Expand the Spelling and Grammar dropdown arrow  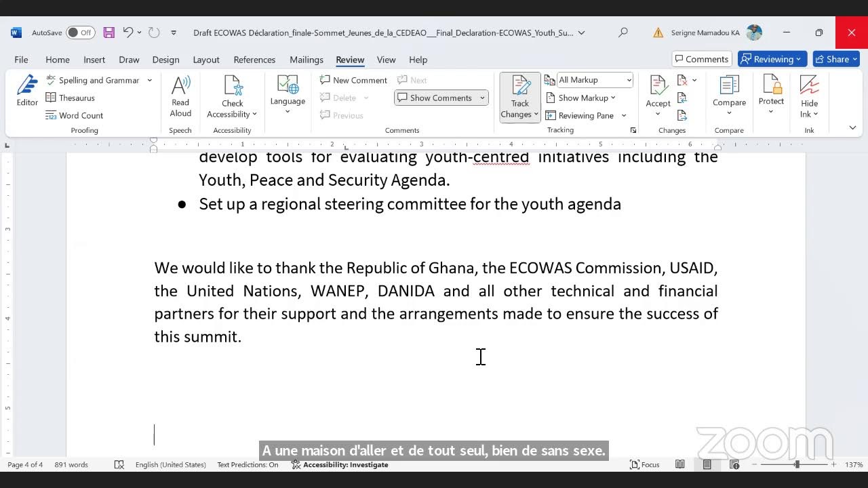point(150,80)
